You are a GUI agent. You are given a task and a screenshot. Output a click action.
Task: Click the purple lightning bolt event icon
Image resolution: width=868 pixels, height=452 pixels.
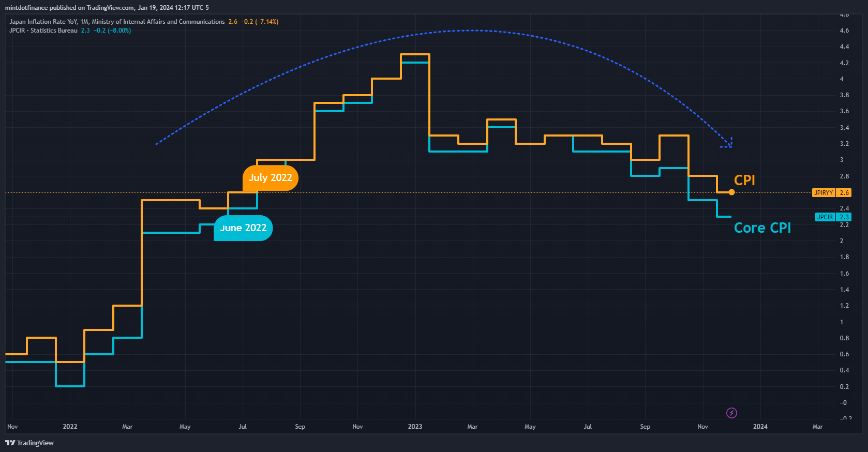[x=731, y=413]
